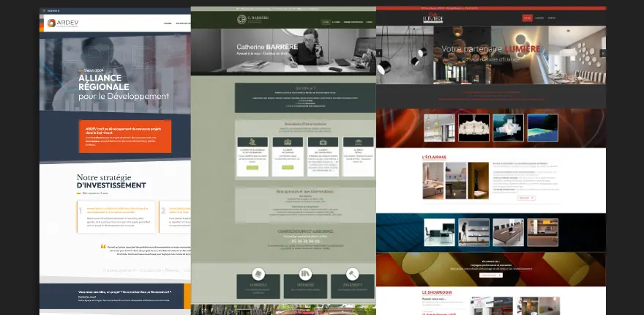Open the office desk chair thumbnail
The width and height of the screenshot is (644, 315).
pos(439,232)
